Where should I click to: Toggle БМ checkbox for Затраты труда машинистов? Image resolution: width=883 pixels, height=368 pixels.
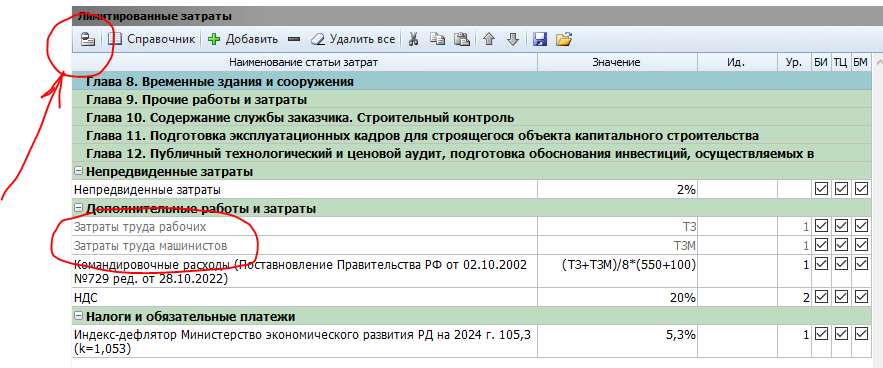coord(861,245)
